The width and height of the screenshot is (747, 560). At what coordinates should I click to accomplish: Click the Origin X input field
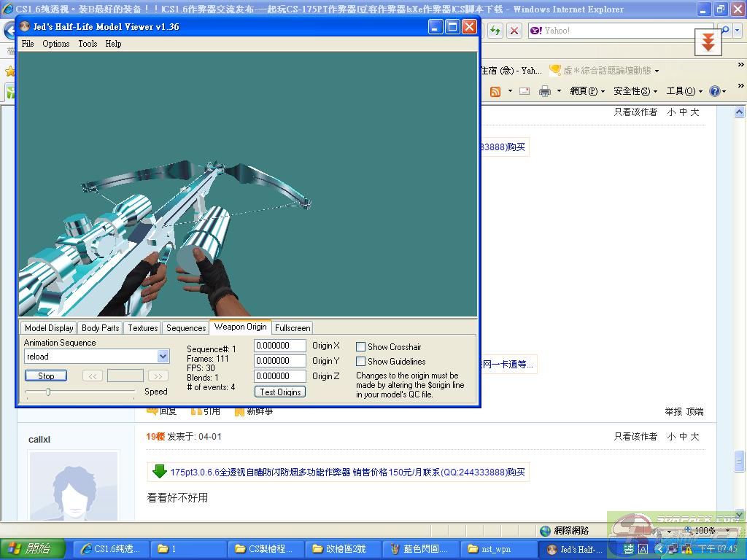280,346
